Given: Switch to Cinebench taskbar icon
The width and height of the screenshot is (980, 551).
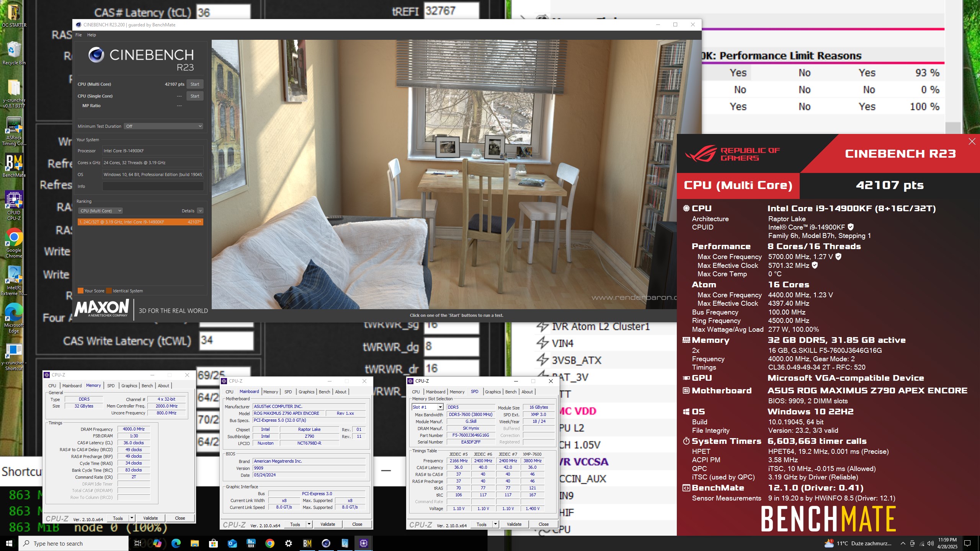Looking at the screenshot, I should tap(326, 543).
